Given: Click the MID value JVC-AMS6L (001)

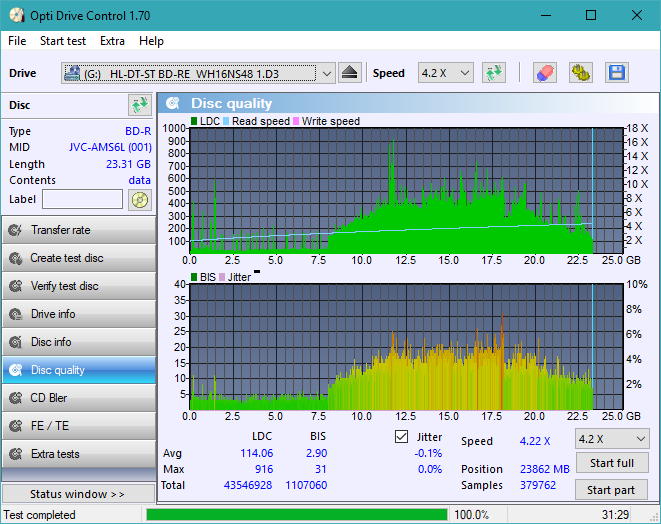Looking at the screenshot, I should 110,148.
